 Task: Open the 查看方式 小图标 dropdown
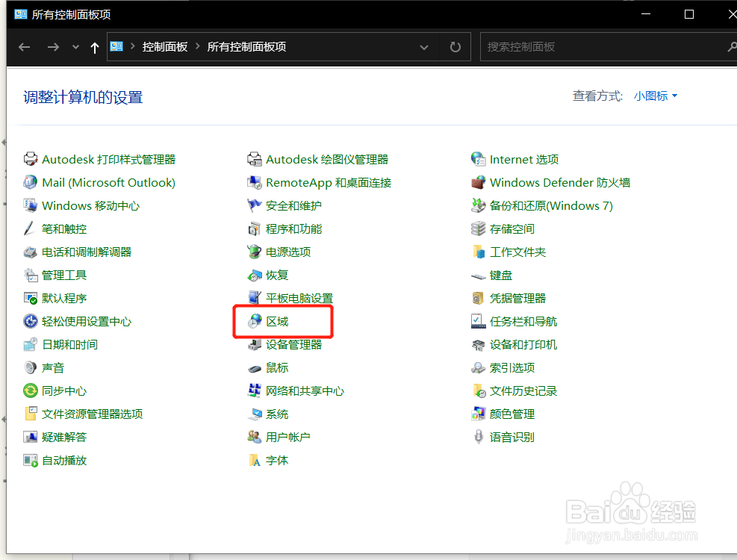coord(656,96)
